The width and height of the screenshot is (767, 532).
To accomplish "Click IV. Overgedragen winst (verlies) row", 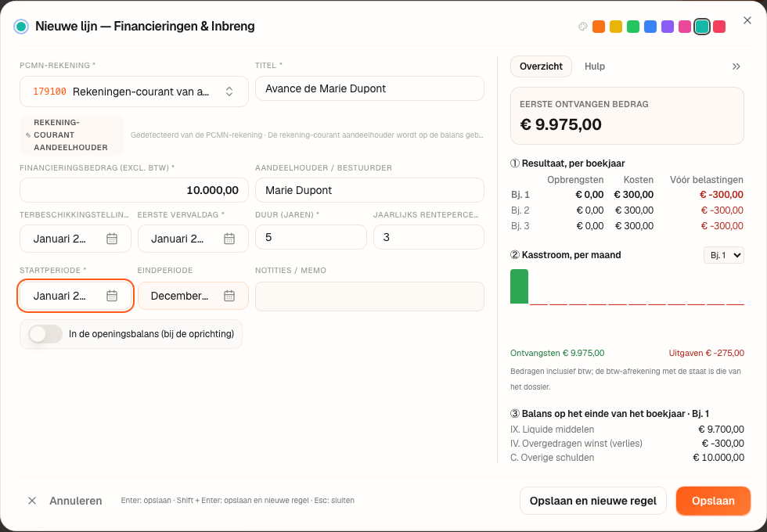I will click(627, 444).
